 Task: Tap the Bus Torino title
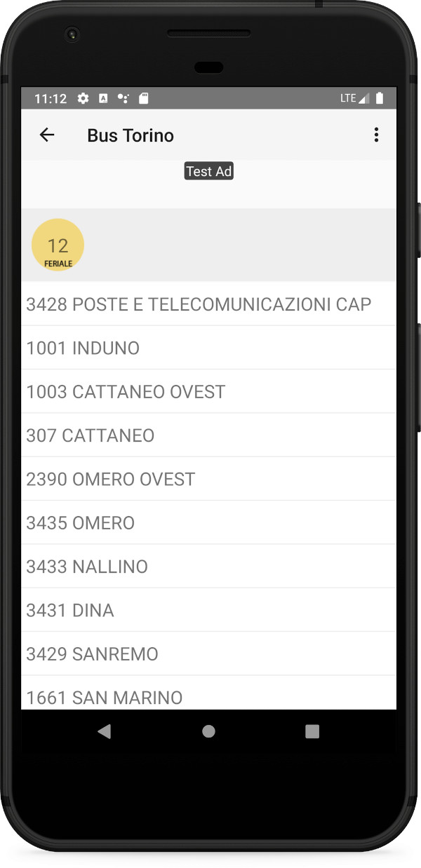(131, 135)
